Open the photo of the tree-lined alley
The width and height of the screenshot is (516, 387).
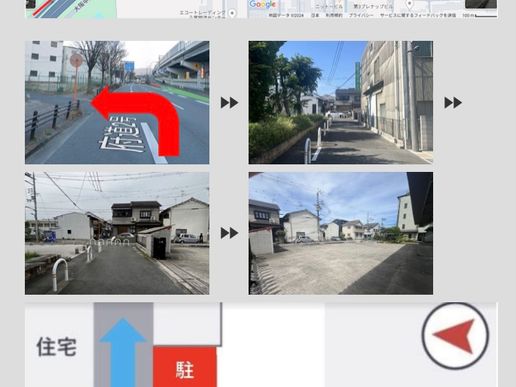(341, 102)
